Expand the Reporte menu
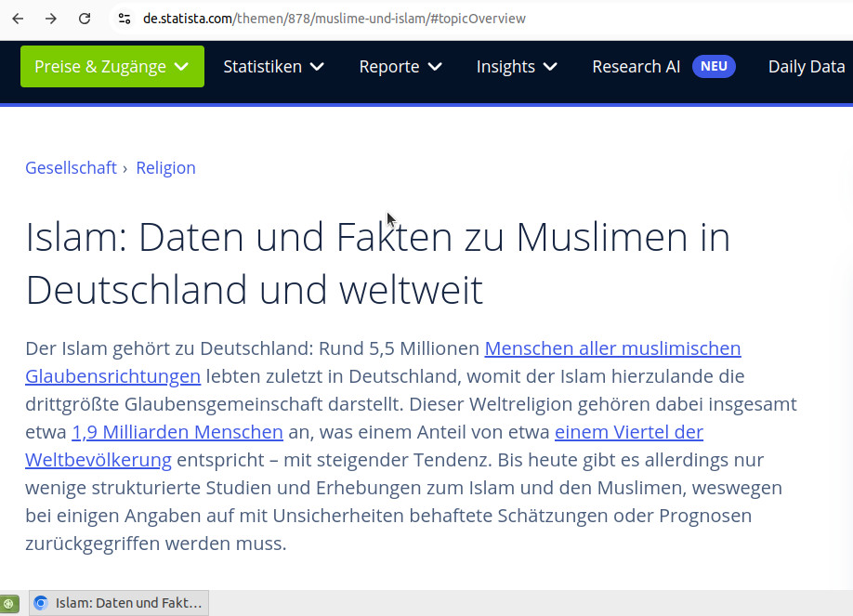The image size is (853, 616). pyautogui.click(x=400, y=66)
